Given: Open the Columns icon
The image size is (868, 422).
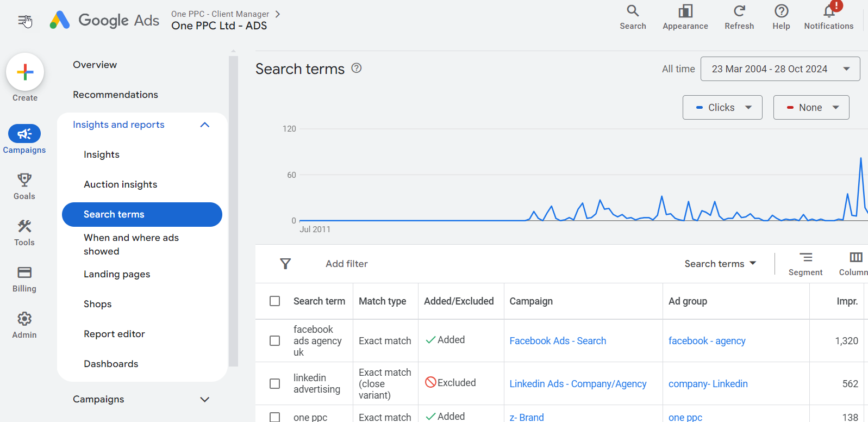Looking at the screenshot, I should [x=856, y=257].
